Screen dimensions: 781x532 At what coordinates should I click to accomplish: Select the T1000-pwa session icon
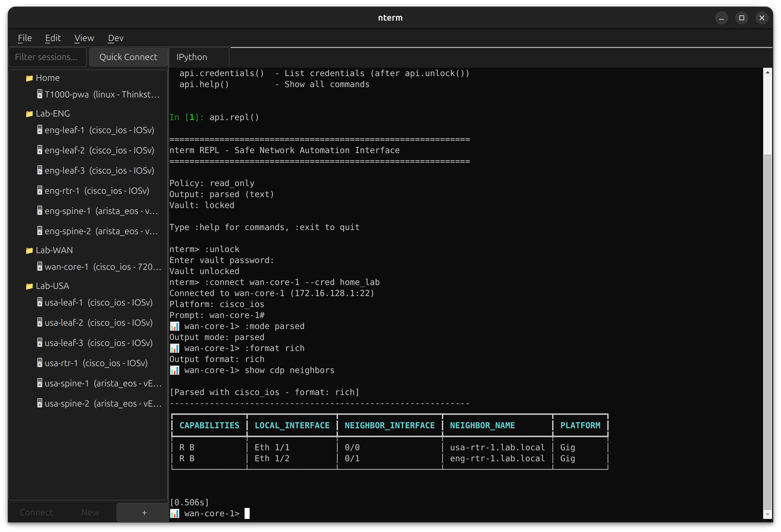pyautogui.click(x=40, y=94)
